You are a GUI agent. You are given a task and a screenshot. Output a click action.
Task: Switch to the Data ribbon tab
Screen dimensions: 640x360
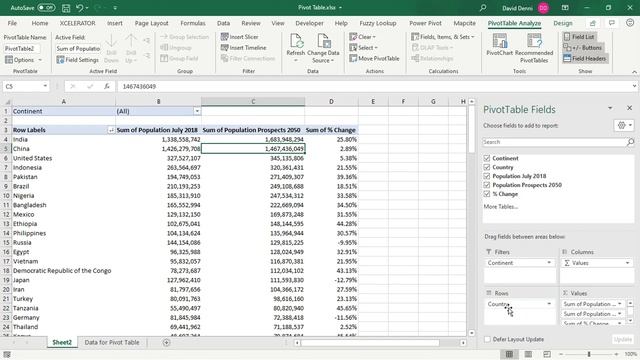223,23
